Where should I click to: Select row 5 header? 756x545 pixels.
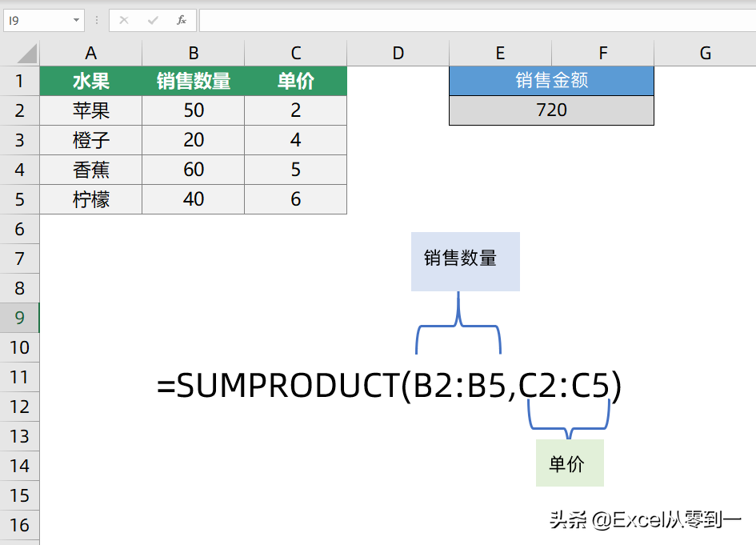pyautogui.click(x=19, y=199)
